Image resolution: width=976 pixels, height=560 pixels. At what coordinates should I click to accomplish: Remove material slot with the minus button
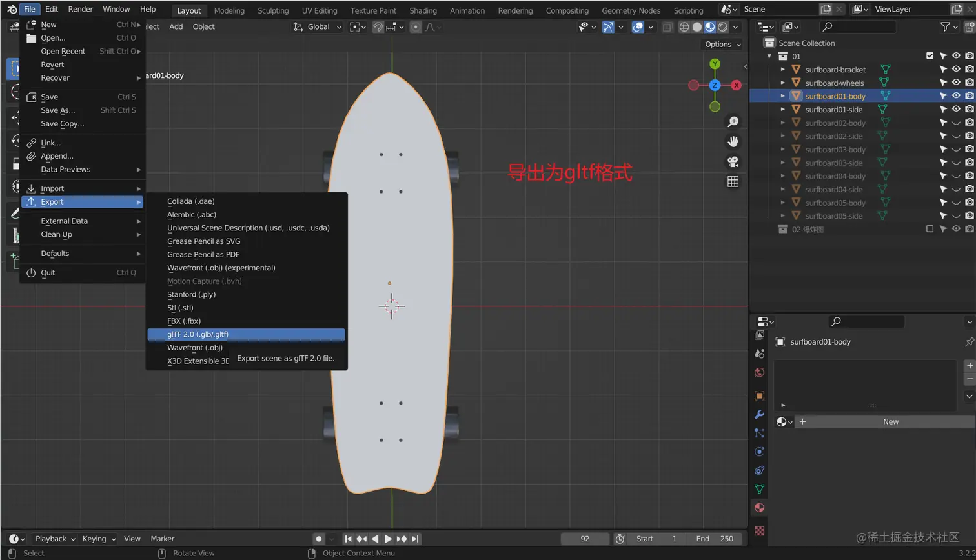click(x=970, y=379)
